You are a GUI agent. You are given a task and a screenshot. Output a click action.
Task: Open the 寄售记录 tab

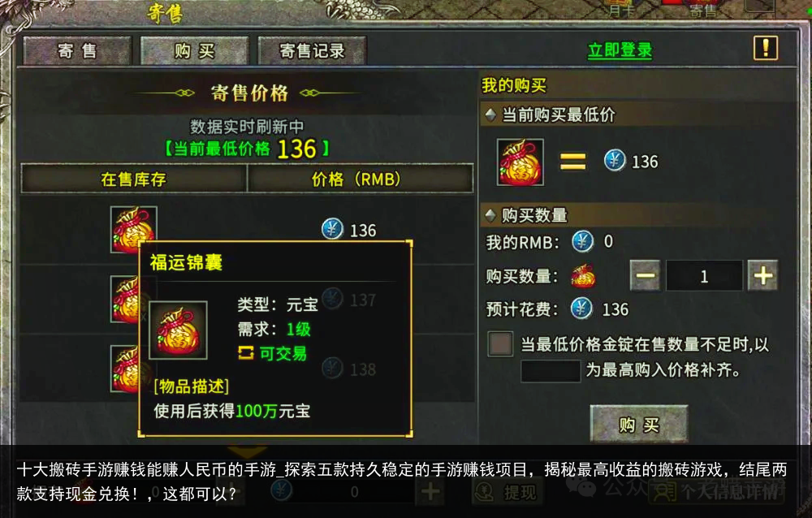pyautogui.click(x=312, y=51)
